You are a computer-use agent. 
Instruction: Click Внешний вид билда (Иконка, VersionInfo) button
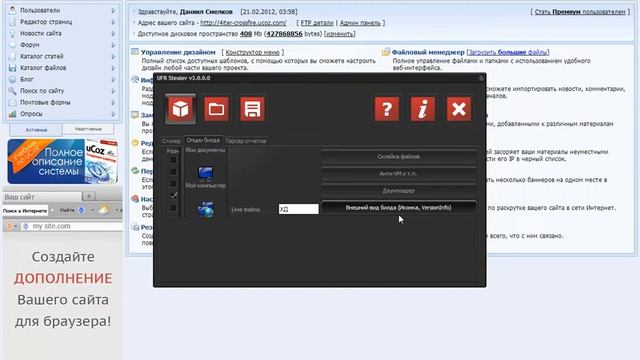tap(399, 208)
